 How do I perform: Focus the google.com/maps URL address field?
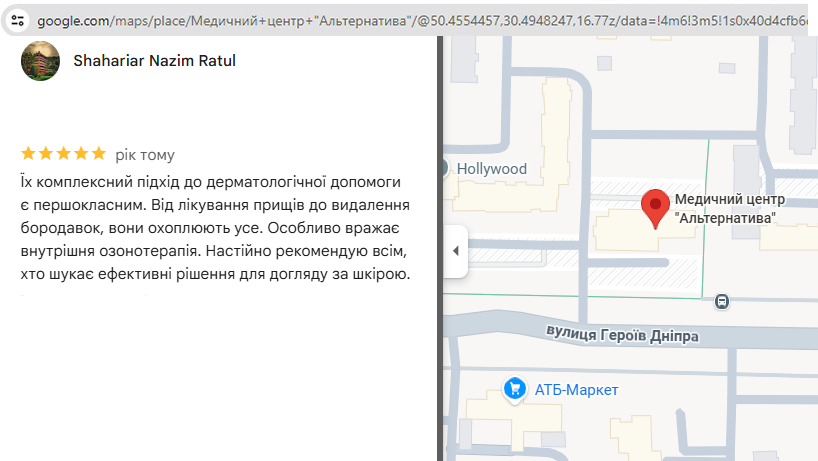[x=400, y=19]
